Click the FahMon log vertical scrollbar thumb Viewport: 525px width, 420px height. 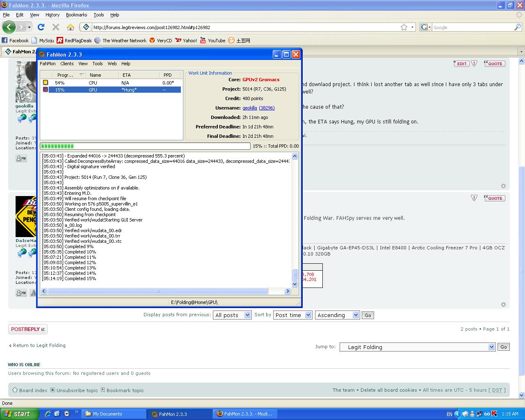[x=294, y=274]
